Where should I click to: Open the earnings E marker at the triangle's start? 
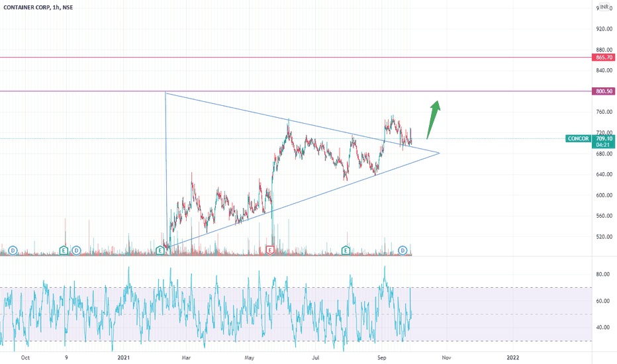pyautogui.click(x=160, y=250)
